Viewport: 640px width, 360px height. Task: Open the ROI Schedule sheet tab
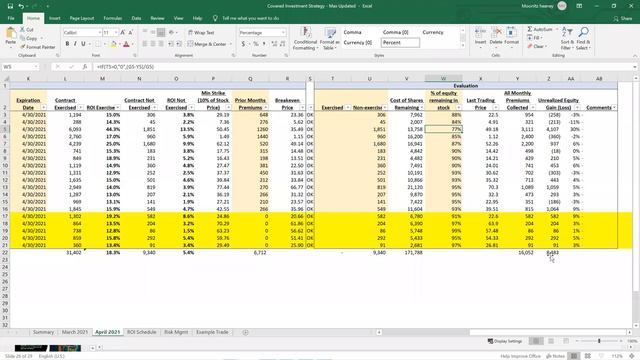142,332
